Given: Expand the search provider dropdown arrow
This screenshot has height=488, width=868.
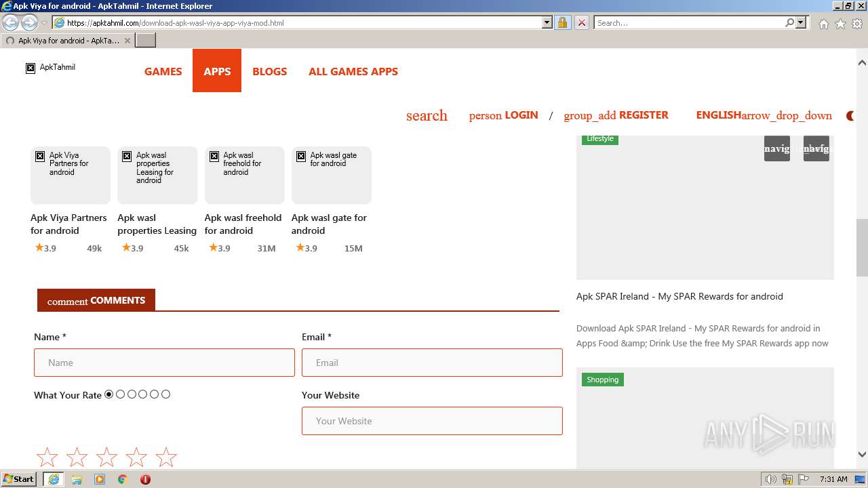Looking at the screenshot, I should click(x=802, y=22).
